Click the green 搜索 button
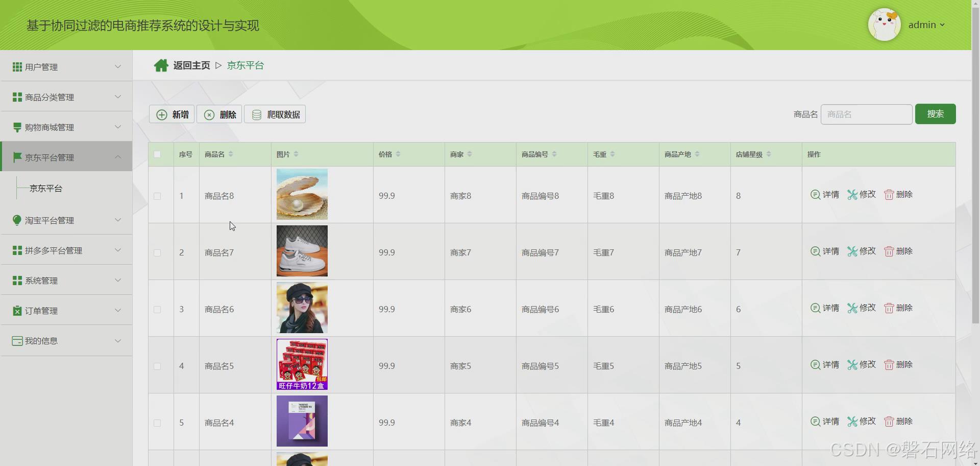The height and width of the screenshot is (466, 980). click(x=935, y=114)
